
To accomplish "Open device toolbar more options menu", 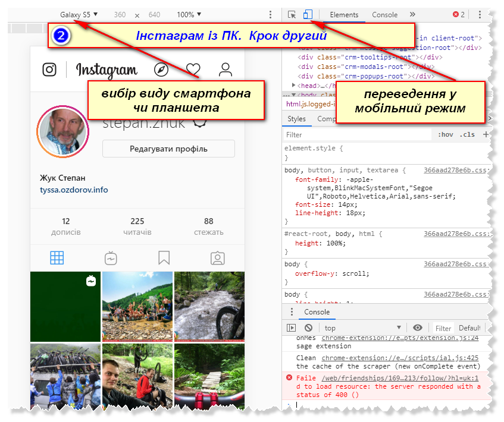I will click(270, 15).
